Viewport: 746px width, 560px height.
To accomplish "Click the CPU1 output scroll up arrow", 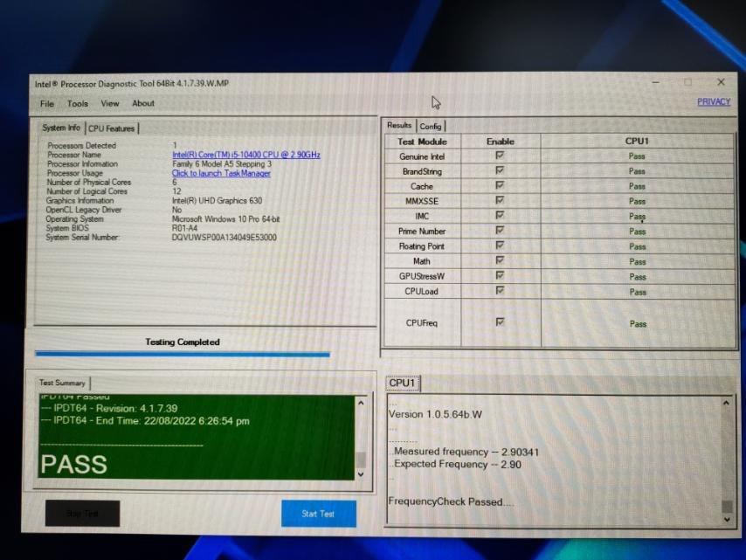I will 727,403.
